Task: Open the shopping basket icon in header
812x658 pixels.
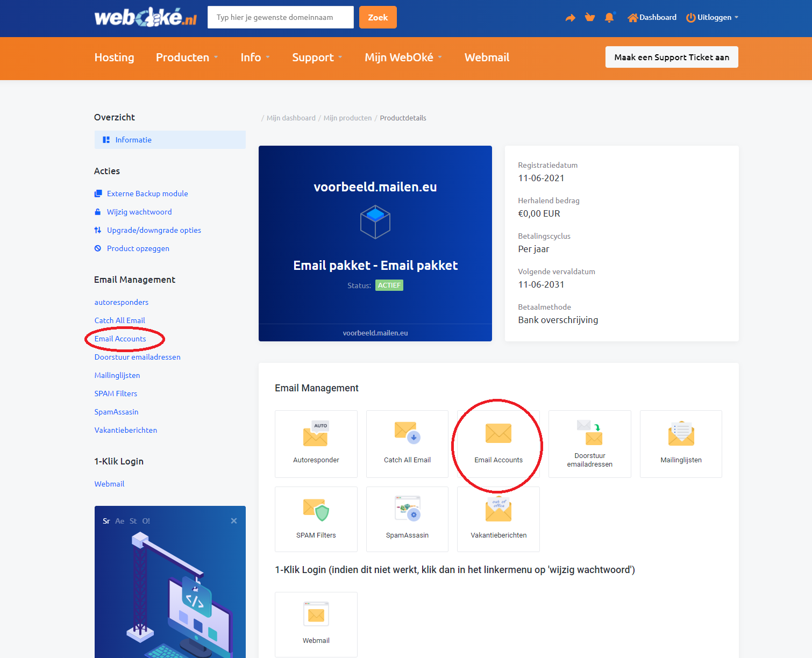Action: [590, 18]
